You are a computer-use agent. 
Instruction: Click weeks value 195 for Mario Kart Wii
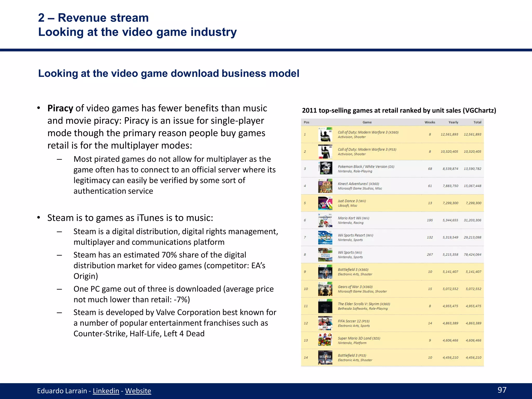pos(430,220)
